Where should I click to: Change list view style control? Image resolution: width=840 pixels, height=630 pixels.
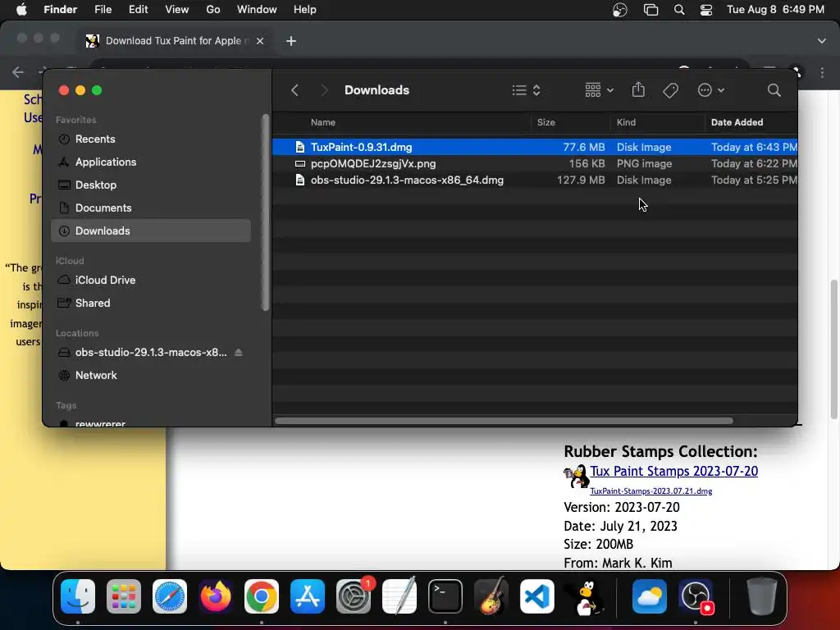click(x=526, y=90)
